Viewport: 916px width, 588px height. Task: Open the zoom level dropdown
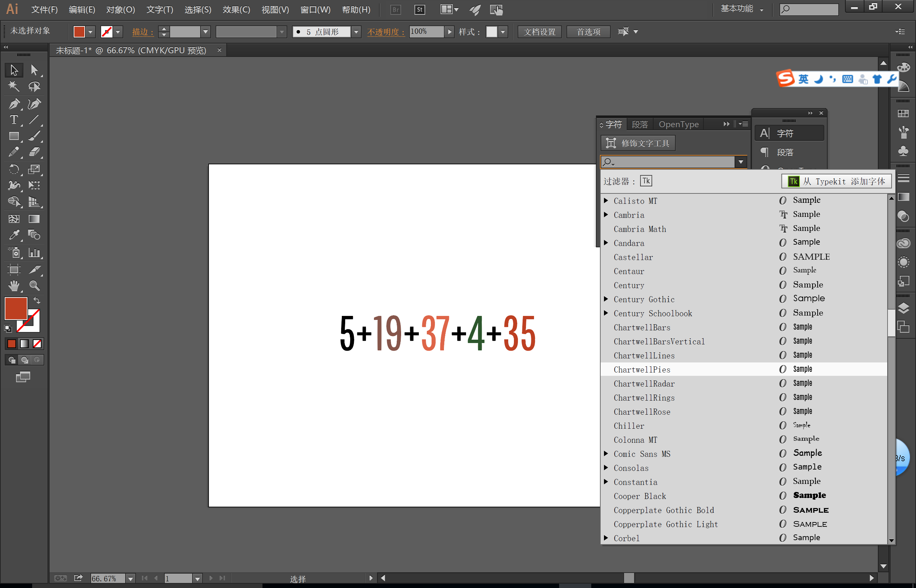pos(130,578)
